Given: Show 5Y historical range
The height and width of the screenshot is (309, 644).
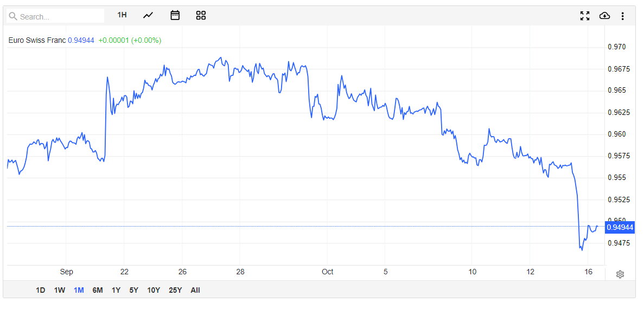Looking at the screenshot, I should tap(133, 290).
